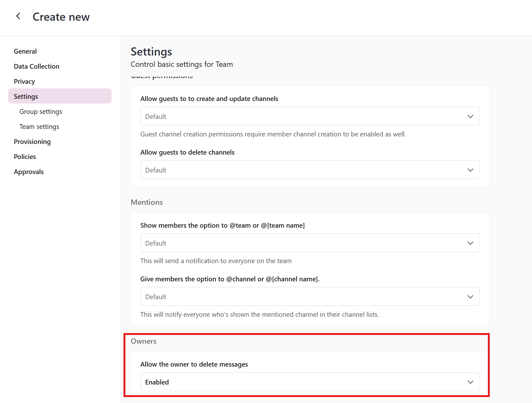
Task: Navigate to the Policies page
Action: [x=25, y=156]
